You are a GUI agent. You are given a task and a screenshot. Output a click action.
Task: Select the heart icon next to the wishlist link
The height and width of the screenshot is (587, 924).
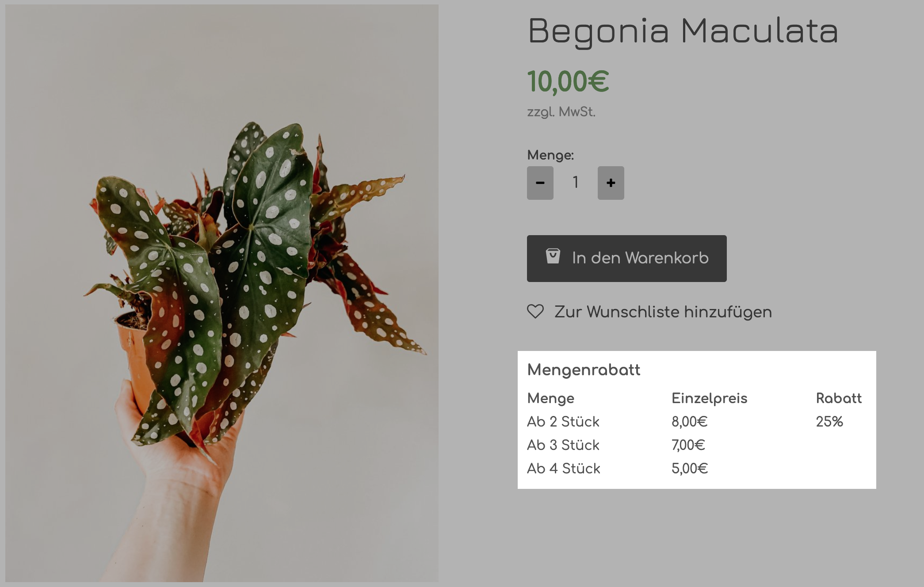(535, 312)
